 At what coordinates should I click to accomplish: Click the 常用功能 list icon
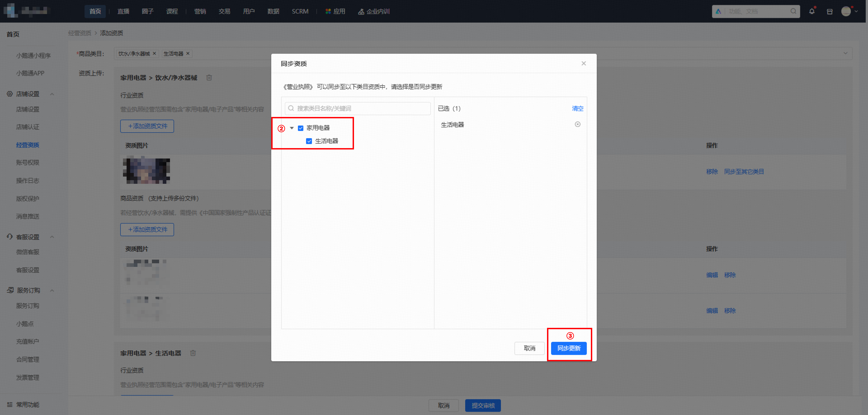click(10, 405)
